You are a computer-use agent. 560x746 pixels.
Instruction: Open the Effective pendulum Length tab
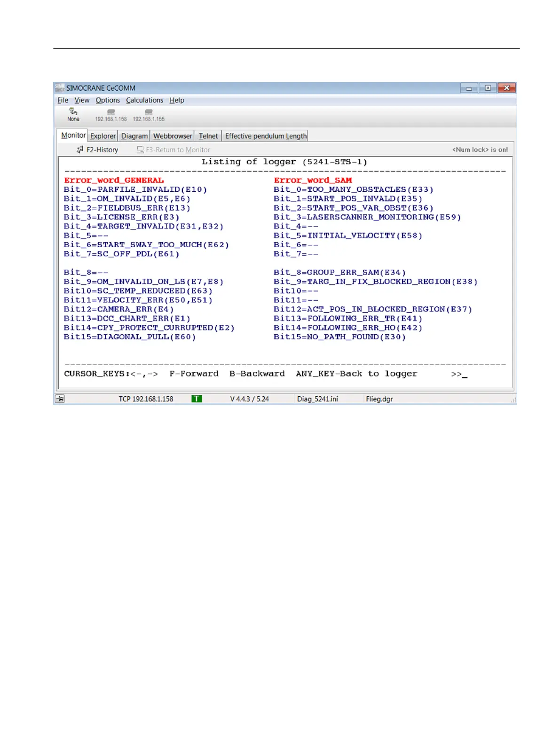click(x=266, y=136)
